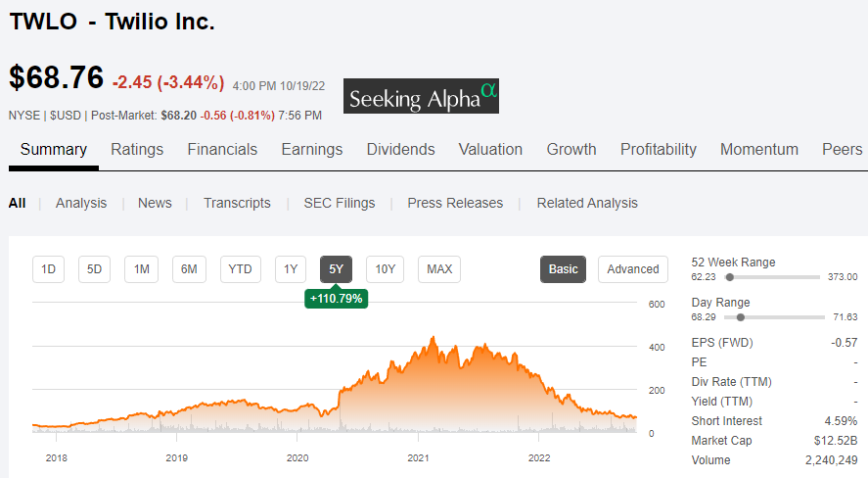This screenshot has height=478, width=868.
Task: Open the Ratings tab
Action: [137, 150]
